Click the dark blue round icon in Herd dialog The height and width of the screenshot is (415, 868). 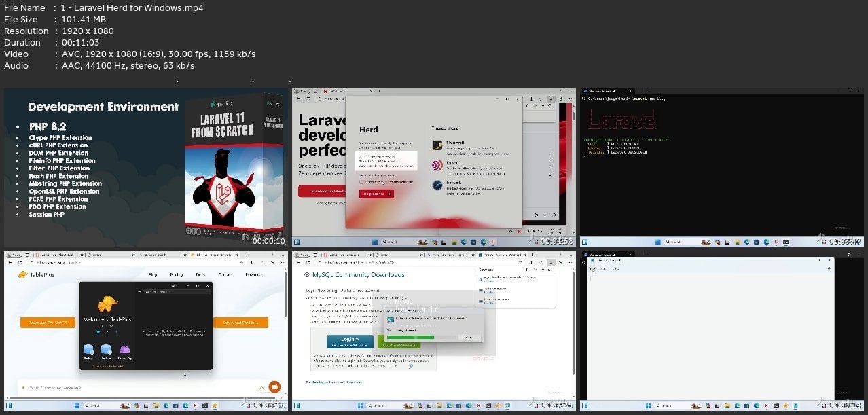437,185
